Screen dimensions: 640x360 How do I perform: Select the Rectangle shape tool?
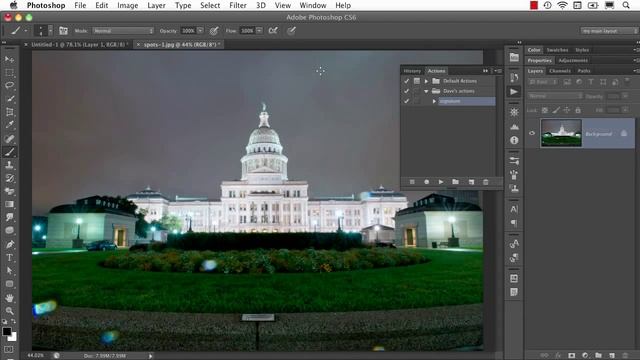click(x=9, y=284)
